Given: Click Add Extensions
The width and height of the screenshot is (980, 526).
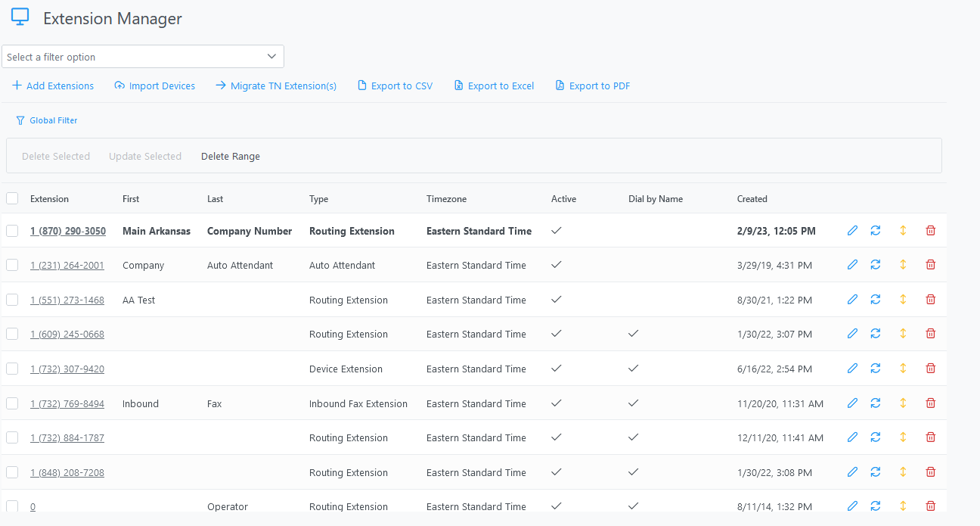Looking at the screenshot, I should [x=53, y=86].
